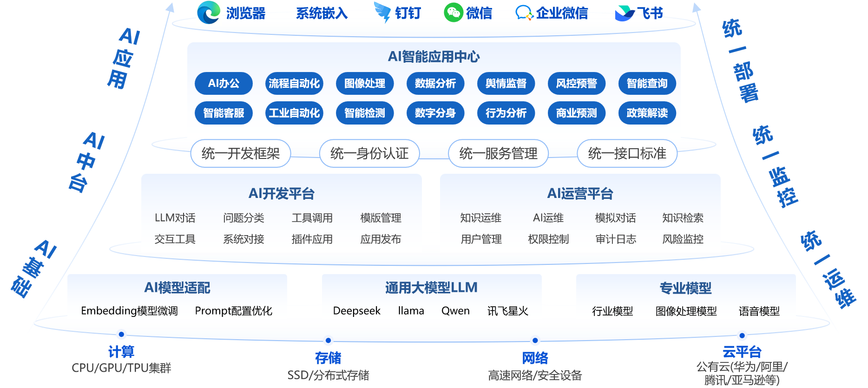Click the 智能客服 button
The height and width of the screenshot is (388, 868).
click(224, 113)
